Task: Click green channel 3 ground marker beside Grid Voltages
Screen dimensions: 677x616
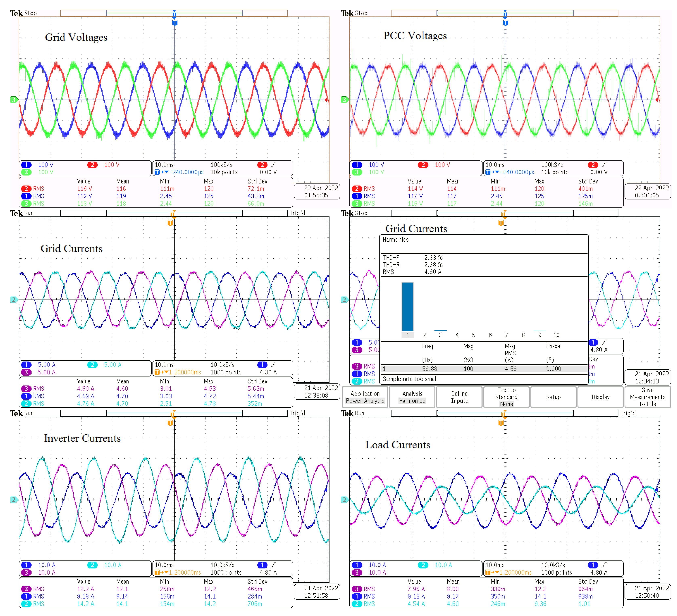Action: click(x=14, y=100)
